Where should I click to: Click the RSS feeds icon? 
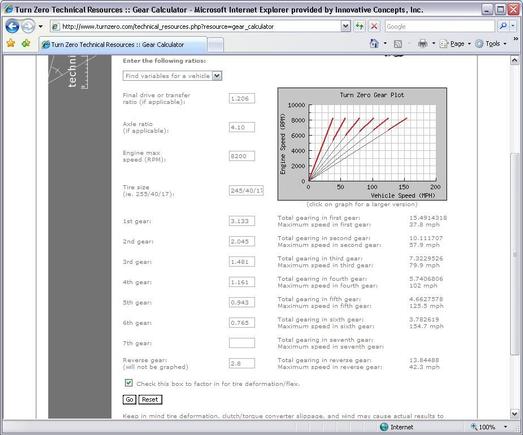pyautogui.click(x=398, y=44)
